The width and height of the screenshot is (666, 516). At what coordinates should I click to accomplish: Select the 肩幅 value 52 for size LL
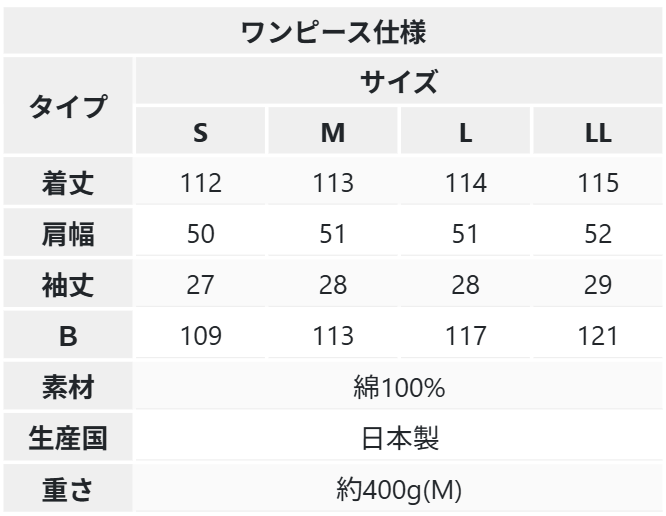point(598,234)
